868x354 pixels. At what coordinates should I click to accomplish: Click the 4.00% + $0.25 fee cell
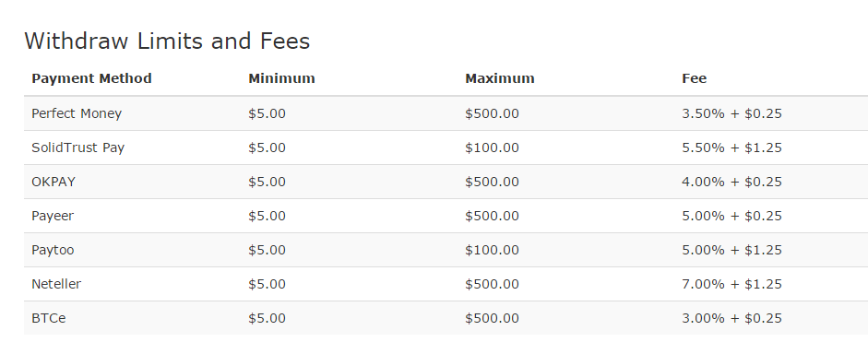click(x=731, y=182)
